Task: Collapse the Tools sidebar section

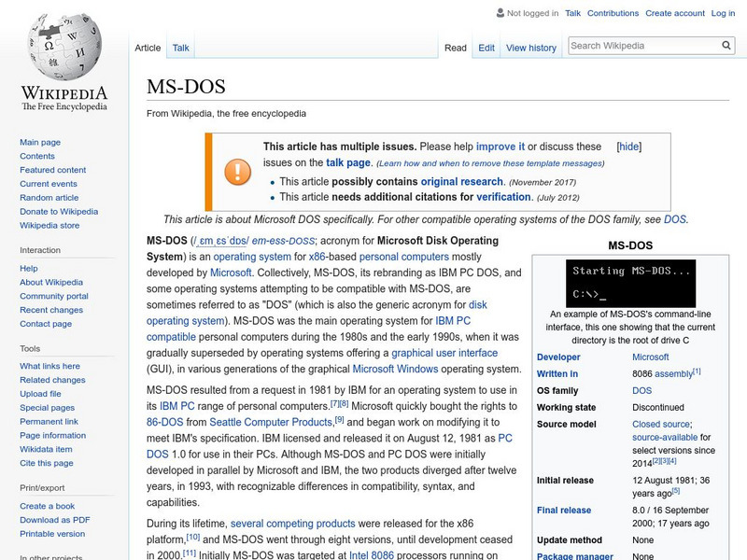Action: pos(30,348)
